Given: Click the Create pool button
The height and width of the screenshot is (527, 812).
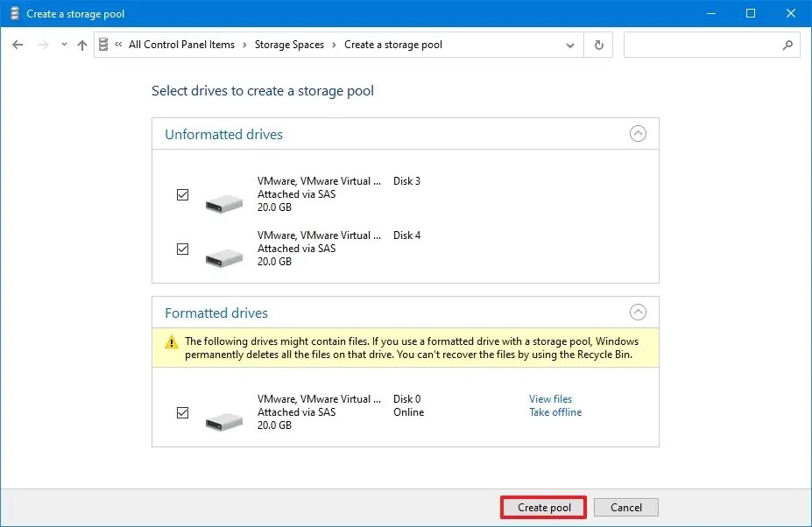Looking at the screenshot, I should (542, 507).
